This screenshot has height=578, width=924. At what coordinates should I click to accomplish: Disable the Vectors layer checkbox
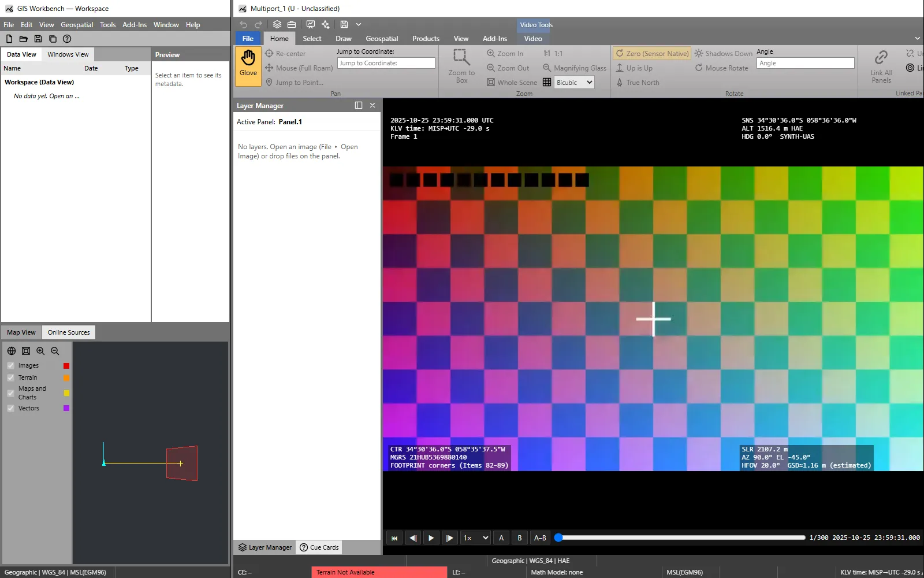10,408
